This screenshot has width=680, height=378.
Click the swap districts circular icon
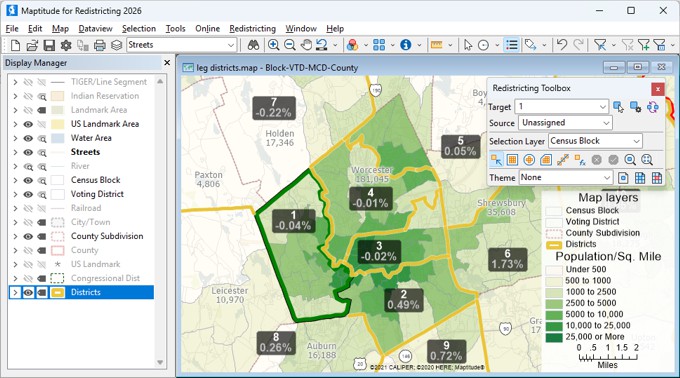(653, 107)
